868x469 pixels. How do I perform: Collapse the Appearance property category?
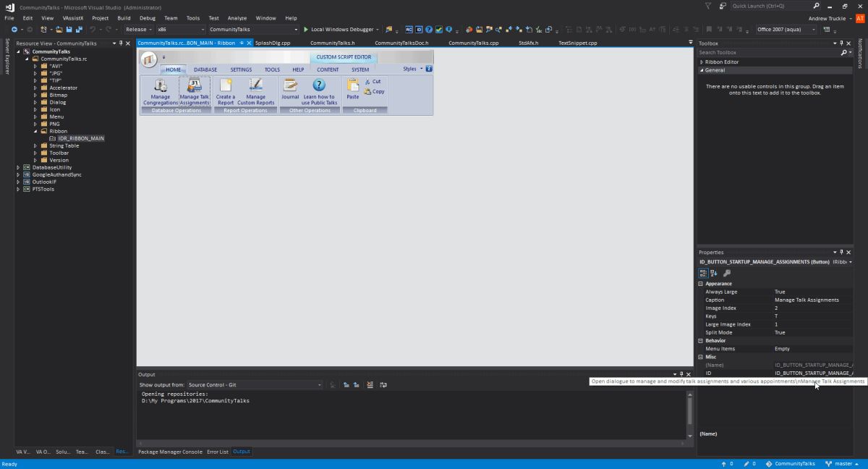coord(701,284)
